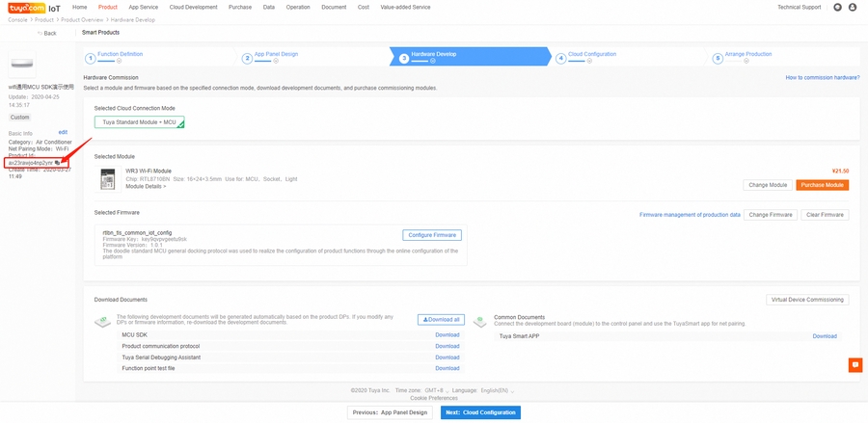The image size is (868, 423).
Task: Click the Tuya.com IoT logo
Action: tap(34, 8)
